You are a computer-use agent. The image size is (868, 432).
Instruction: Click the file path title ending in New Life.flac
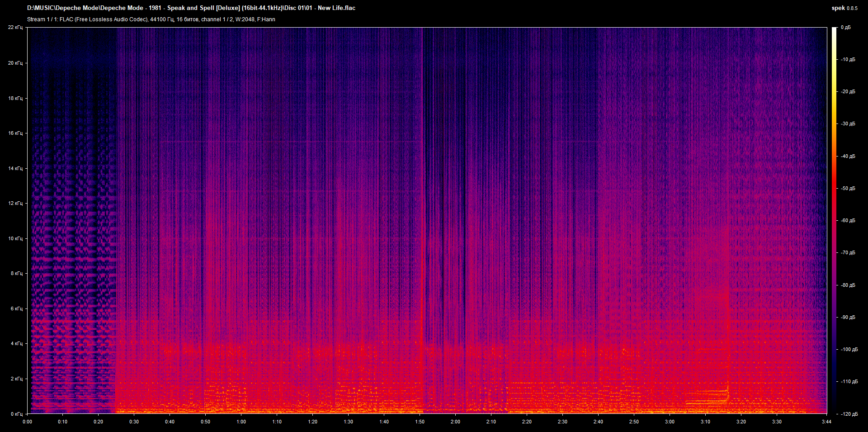click(x=191, y=8)
